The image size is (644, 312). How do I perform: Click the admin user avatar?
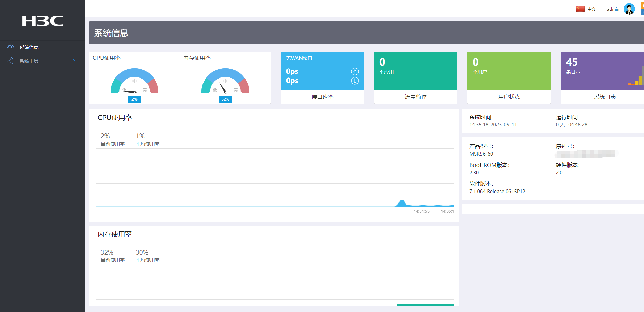pyautogui.click(x=629, y=9)
